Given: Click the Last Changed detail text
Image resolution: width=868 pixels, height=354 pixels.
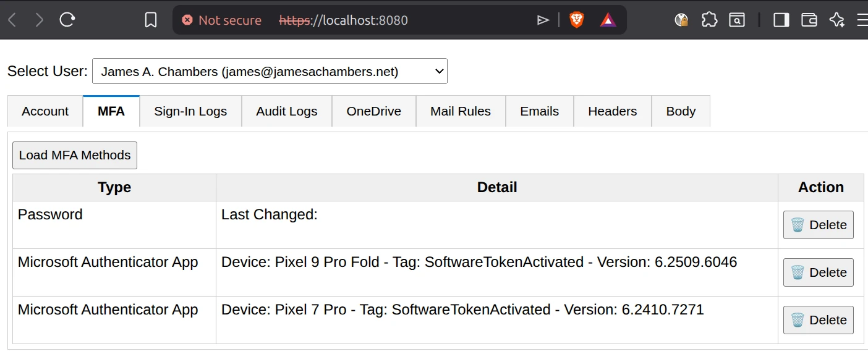Looking at the screenshot, I should tap(270, 214).
